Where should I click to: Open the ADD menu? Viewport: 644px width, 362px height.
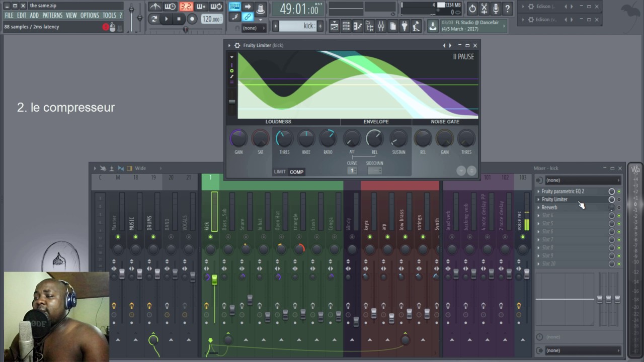(x=34, y=16)
